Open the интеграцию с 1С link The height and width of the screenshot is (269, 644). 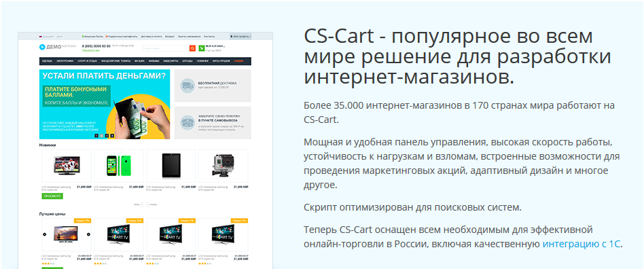581,244
